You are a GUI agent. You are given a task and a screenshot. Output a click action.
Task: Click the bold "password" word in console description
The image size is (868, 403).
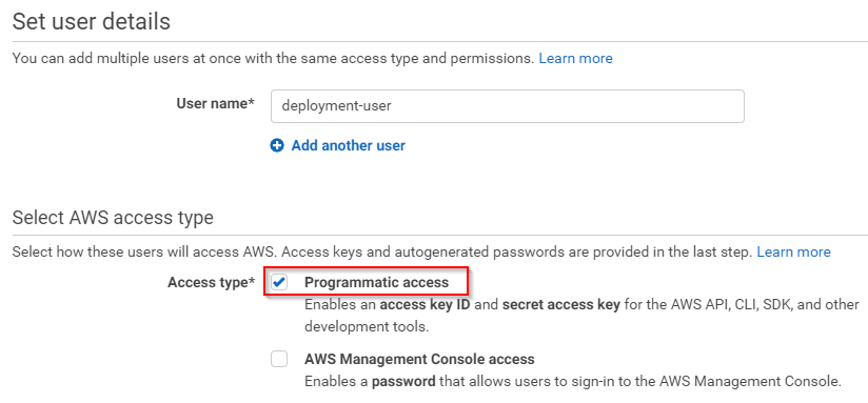(403, 381)
